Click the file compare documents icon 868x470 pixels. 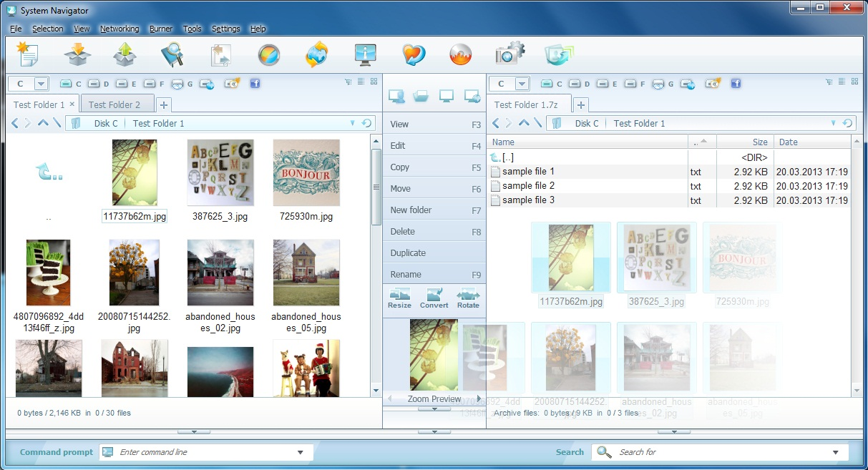[x=220, y=55]
